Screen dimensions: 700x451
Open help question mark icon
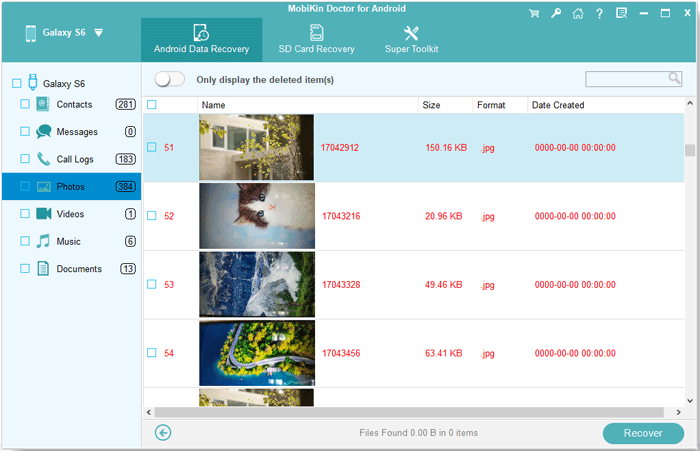coord(599,14)
